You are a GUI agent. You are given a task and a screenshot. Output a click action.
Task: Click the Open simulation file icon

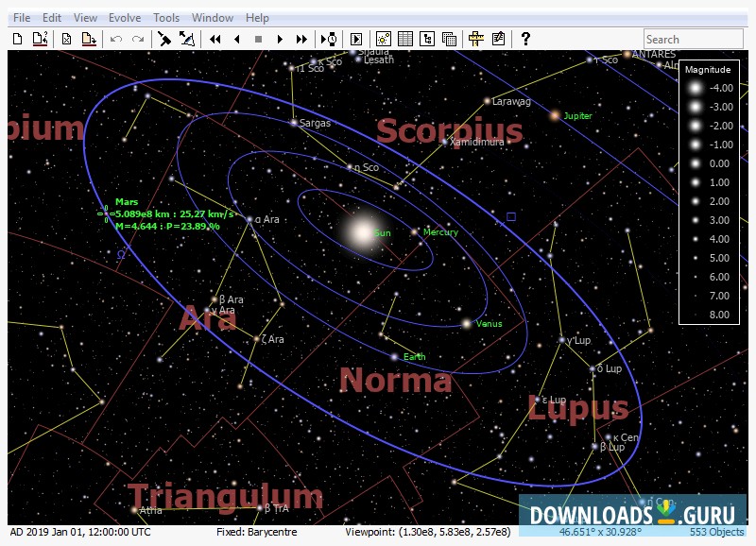tap(40, 39)
